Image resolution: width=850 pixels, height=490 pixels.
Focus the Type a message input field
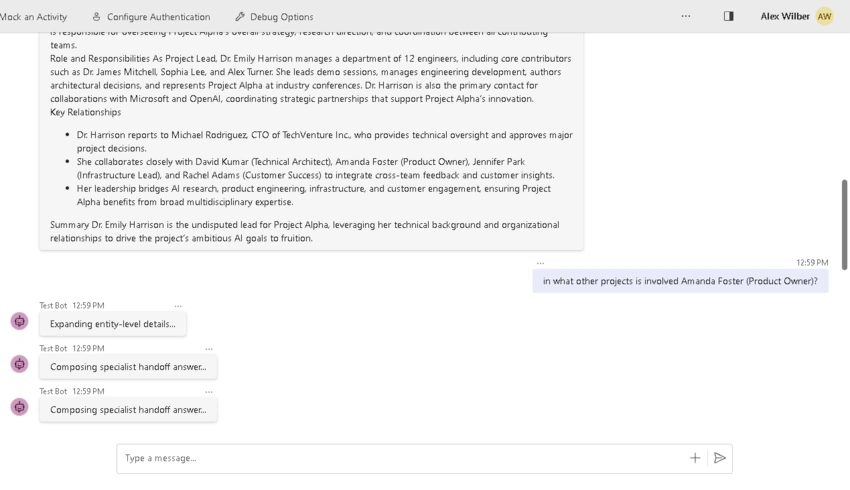click(401, 459)
